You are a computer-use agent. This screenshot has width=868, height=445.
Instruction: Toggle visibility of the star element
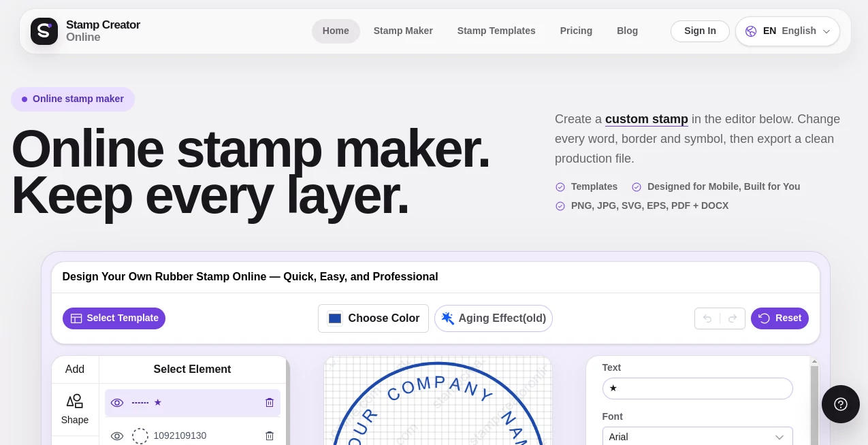(x=117, y=403)
